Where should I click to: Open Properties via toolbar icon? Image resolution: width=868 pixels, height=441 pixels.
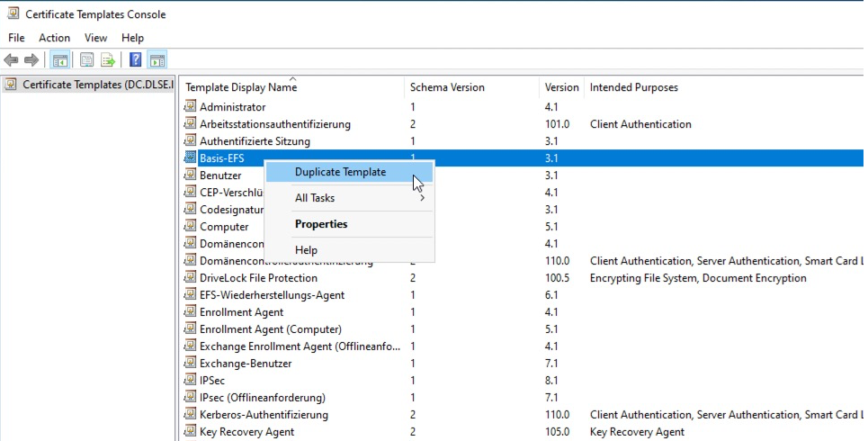coord(87,60)
